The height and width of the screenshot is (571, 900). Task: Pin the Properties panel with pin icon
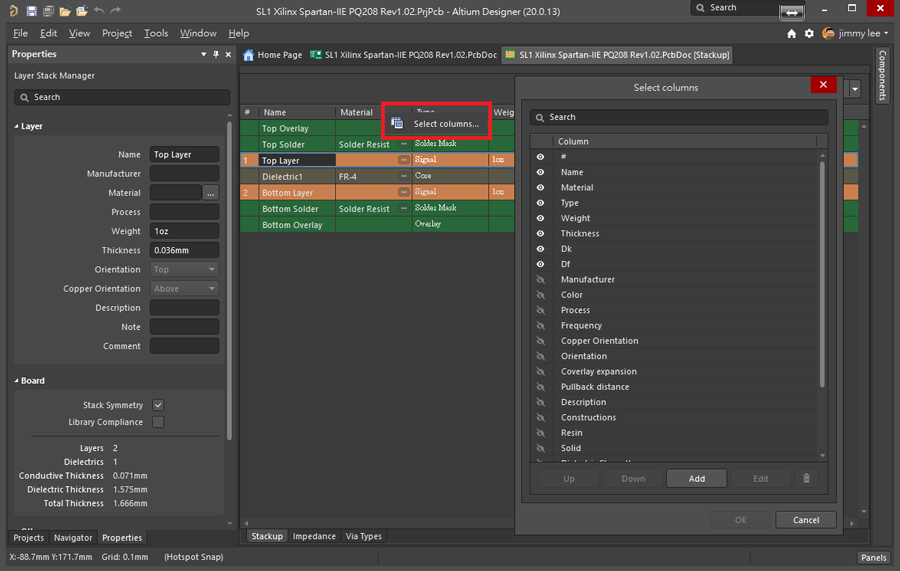[x=216, y=54]
